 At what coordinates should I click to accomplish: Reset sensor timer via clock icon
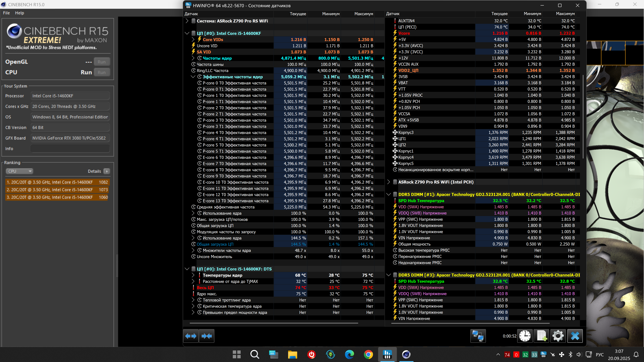(x=525, y=336)
